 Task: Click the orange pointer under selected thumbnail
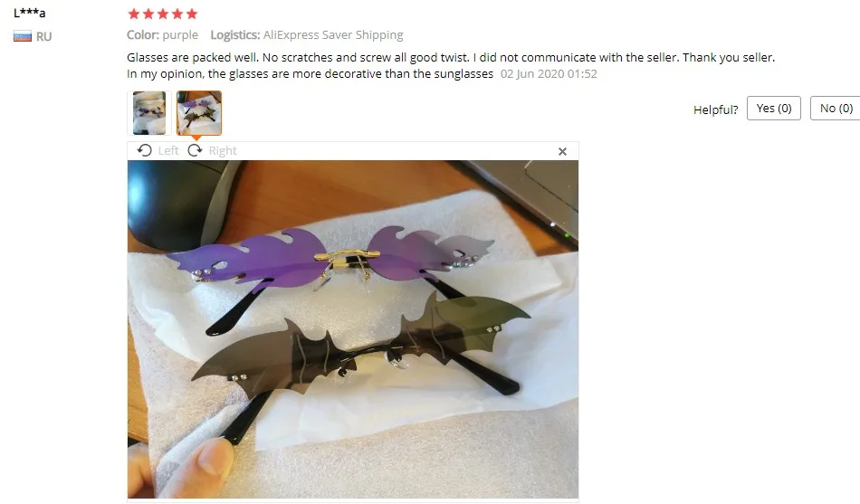(197, 138)
